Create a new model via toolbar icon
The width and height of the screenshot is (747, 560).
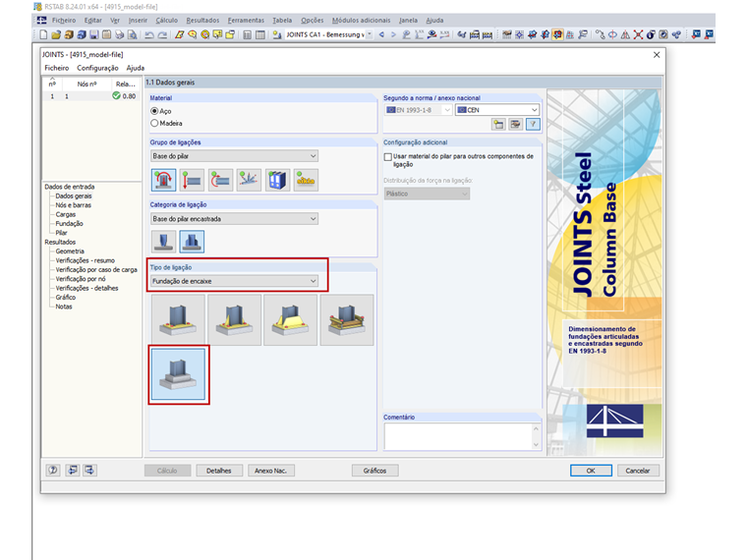[43, 34]
